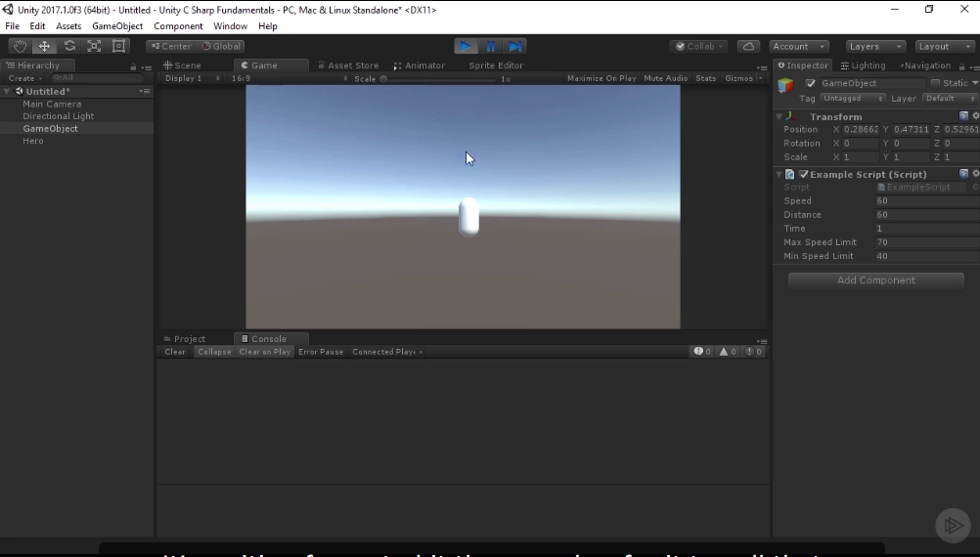Select the Rect transform tool
The image size is (980, 557).
[118, 46]
